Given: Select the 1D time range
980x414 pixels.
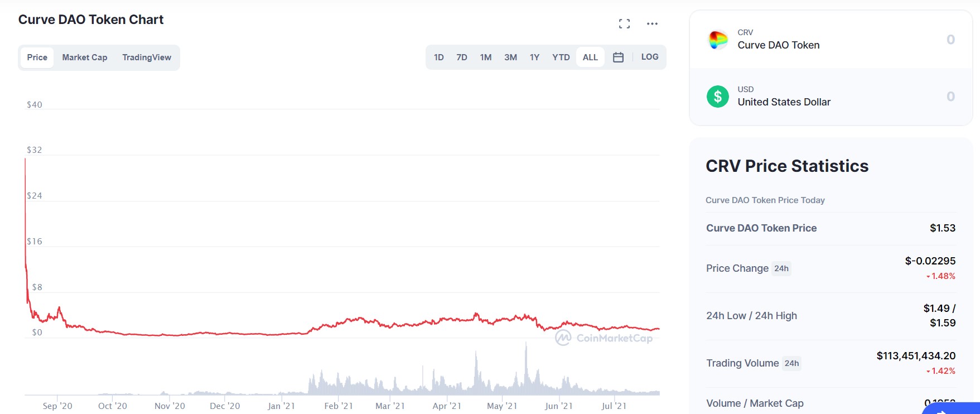Looking at the screenshot, I should tap(438, 56).
